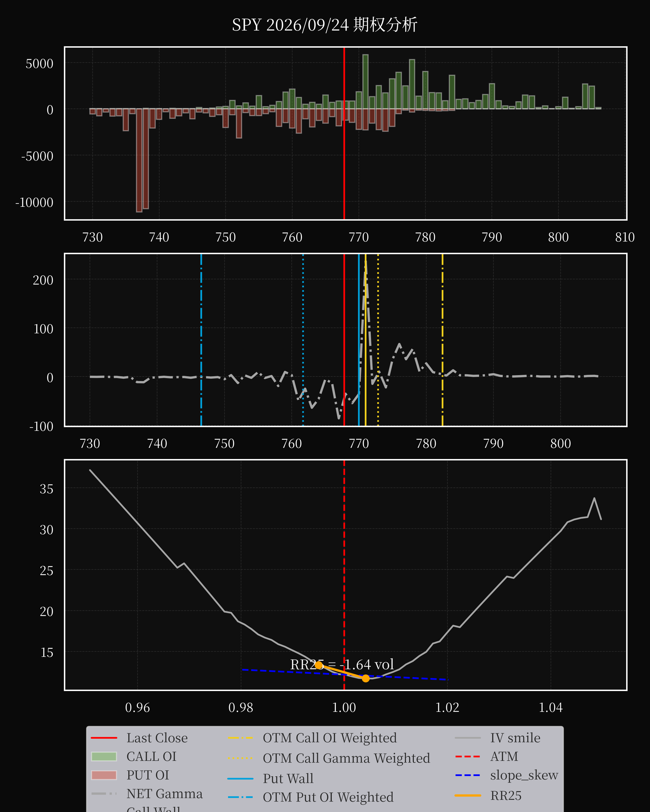Viewport: 650px width, 812px height.
Task: Click the 100 y-axis tick label
Action: [x=43, y=329]
